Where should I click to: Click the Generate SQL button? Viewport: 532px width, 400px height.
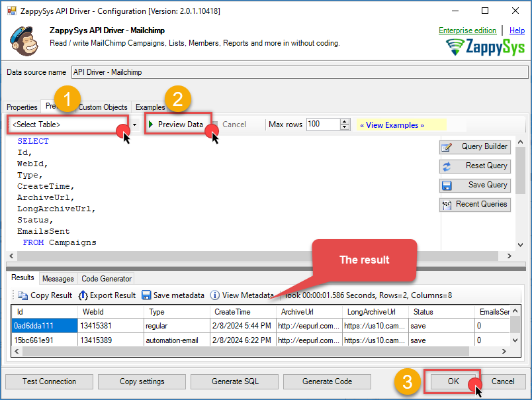pyautogui.click(x=235, y=381)
